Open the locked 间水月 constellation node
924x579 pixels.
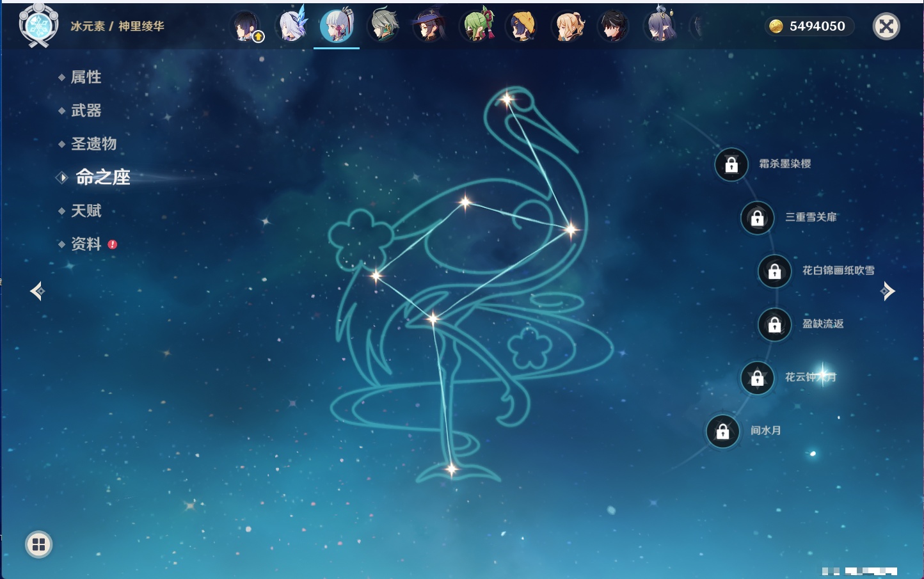(x=722, y=431)
